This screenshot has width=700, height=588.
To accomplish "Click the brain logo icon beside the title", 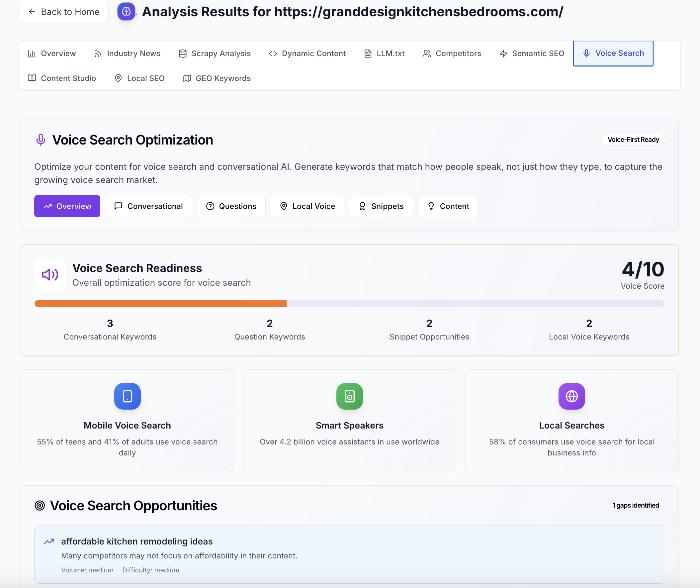I will click(x=126, y=12).
